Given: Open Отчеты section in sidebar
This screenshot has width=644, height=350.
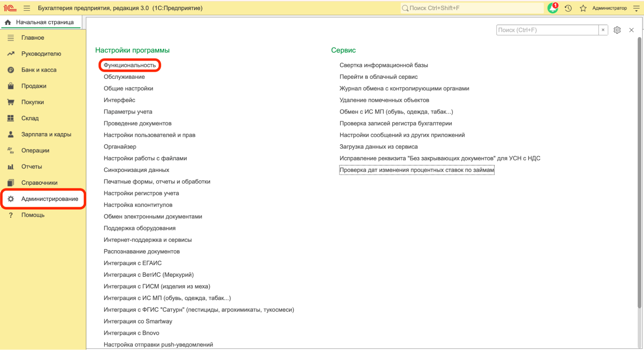Looking at the screenshot, I should (x=32, y=166).
